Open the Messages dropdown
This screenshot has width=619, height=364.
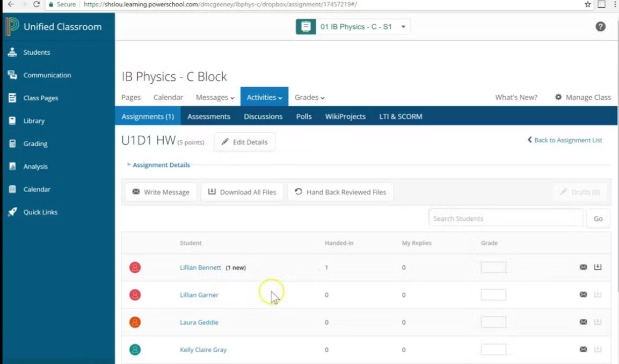(215, 97)
